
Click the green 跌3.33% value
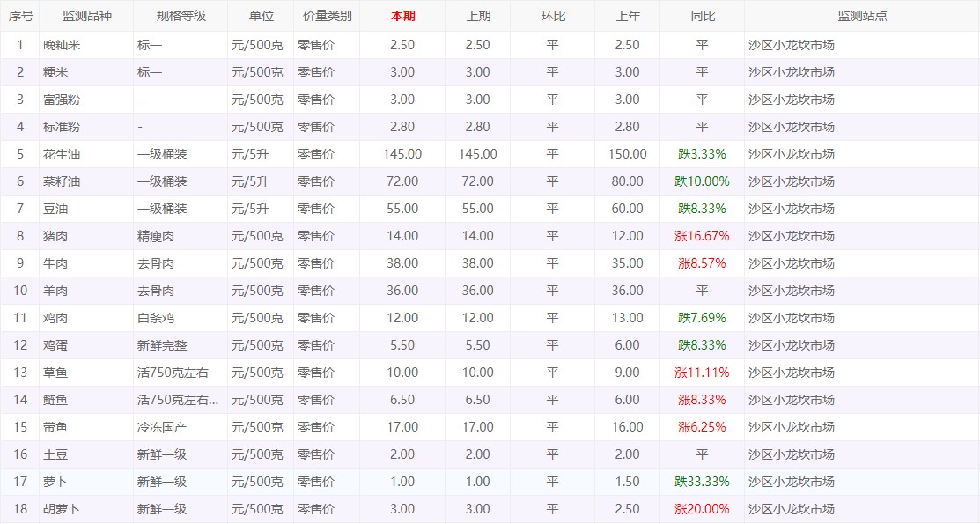pos(703,154)
